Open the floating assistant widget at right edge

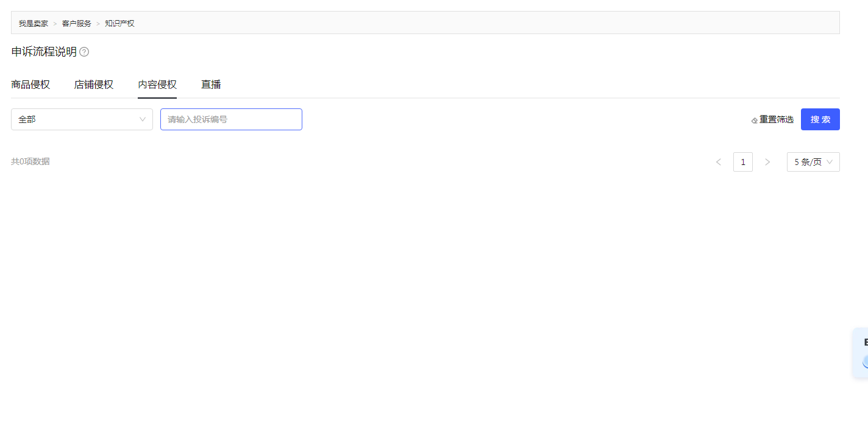861,353
